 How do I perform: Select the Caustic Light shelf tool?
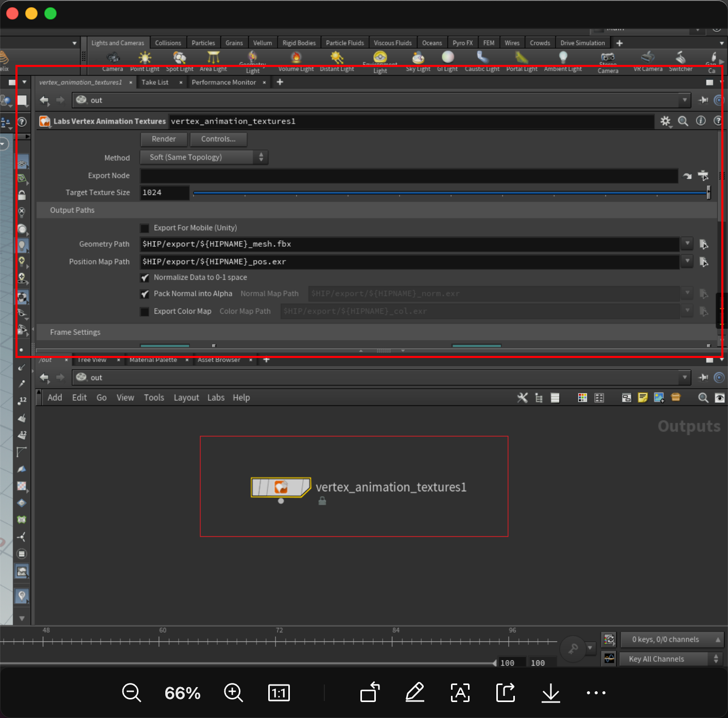[482, 62]
